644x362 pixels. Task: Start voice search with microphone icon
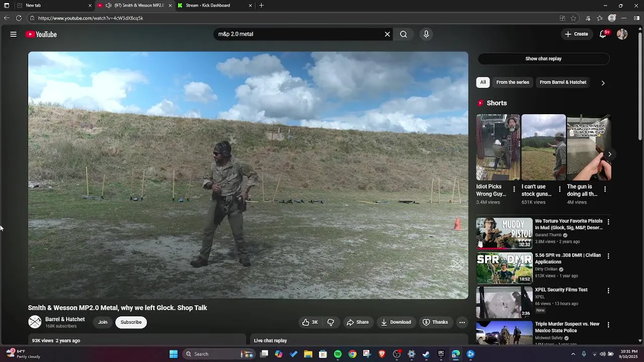point(426,34)
